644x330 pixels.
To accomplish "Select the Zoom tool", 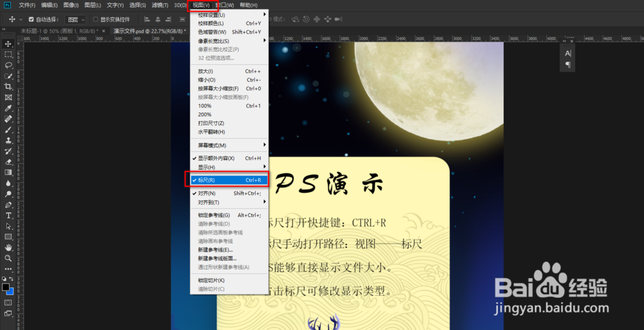I will [x=8, y=258].
